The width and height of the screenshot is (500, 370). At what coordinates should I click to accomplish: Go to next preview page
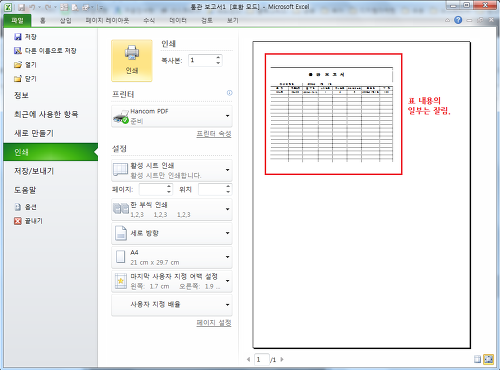pos(282,359)
